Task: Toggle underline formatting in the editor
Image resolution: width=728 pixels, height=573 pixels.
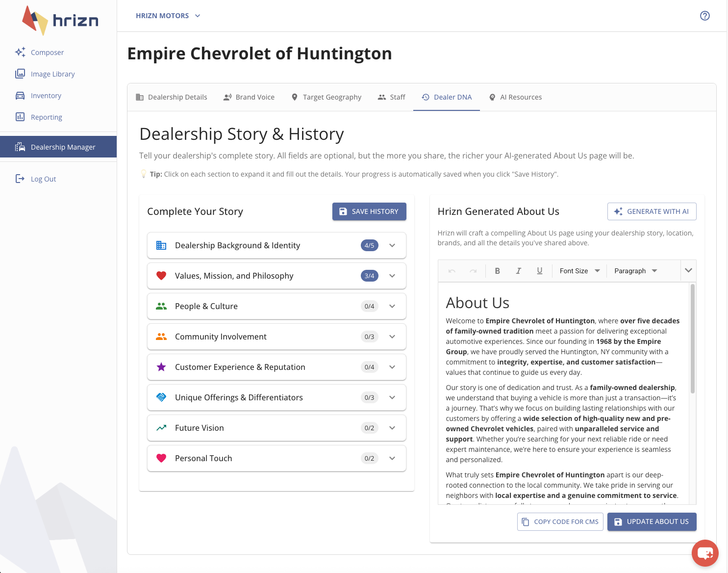Action: pyautogui.click(x=539, y=271)
